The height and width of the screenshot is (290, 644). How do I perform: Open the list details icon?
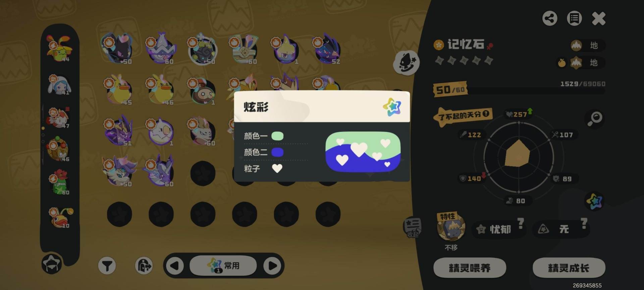coord(574,18)
